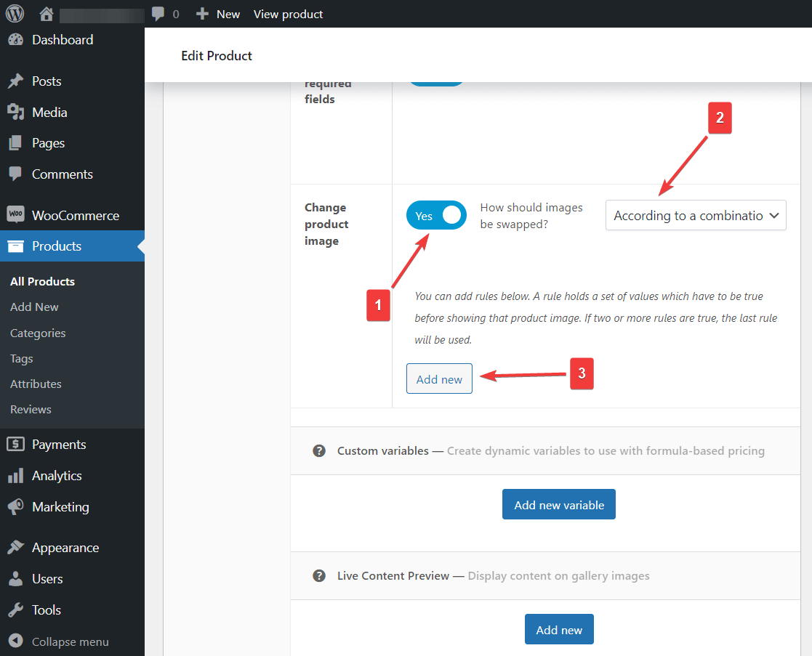Click the Appearance paintbrush icon
This screenshot has width=812, height=656.
(x=15, y=547)
